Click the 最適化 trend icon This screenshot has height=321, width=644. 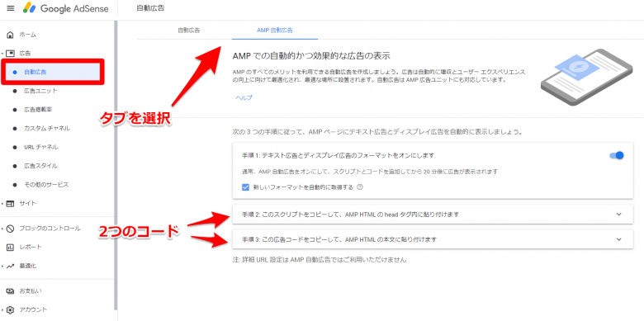click(x=11, y=266)
